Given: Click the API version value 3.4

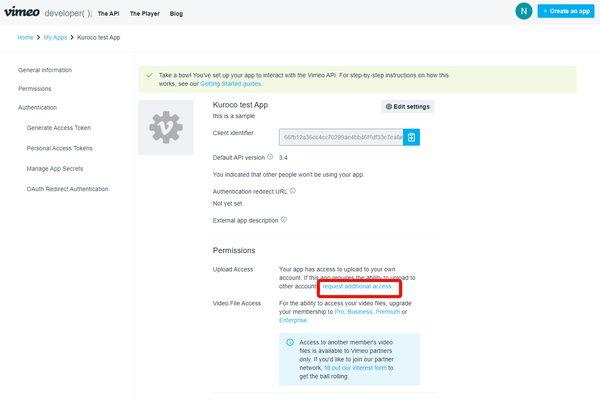Looking at the screenshot, I should tap(283, 158).
